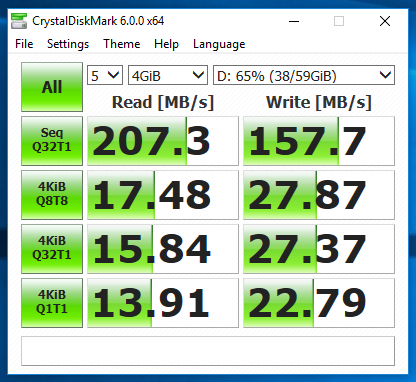
Task: Click the 4KiB Q32T1 read result 15.84
Action: pyautogui.click(x=163, y=249)
